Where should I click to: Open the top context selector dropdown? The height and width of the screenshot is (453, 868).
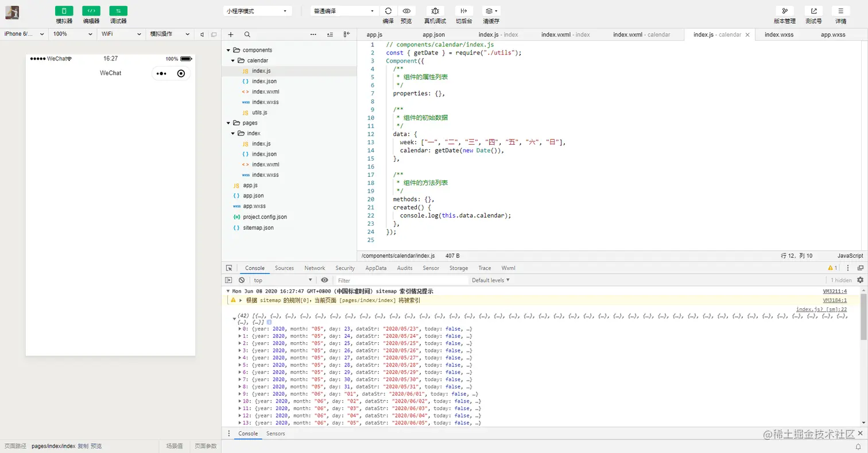283,280
